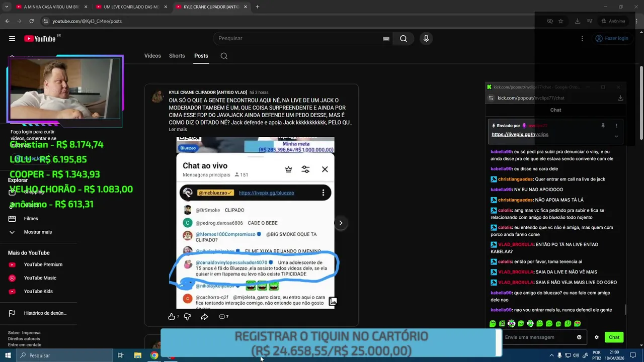This screenshot has height=362, width=644.
Task: Open Task View on the taskbar
Action: [121, 355]
